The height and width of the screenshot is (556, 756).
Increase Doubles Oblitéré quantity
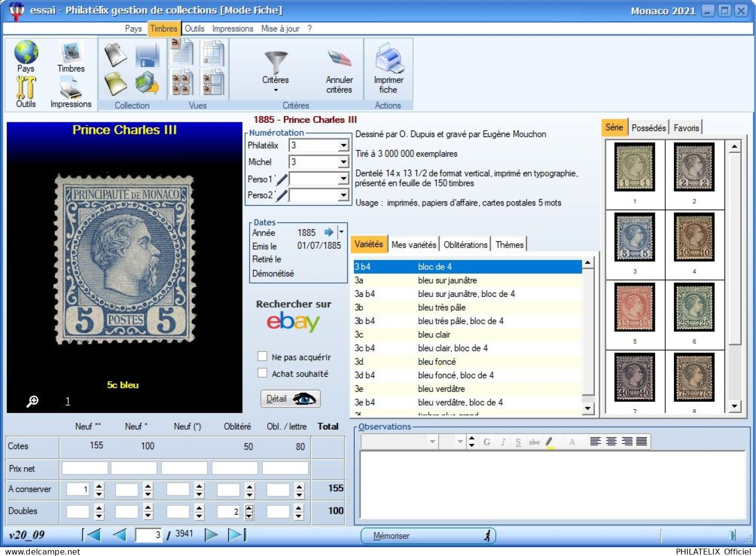pos(250,508)
